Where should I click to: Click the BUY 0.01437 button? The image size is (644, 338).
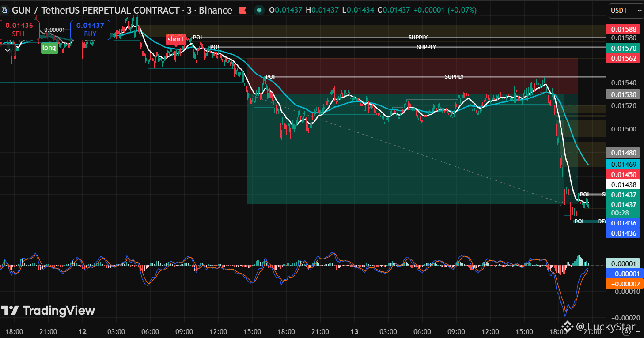coord(90,30)
